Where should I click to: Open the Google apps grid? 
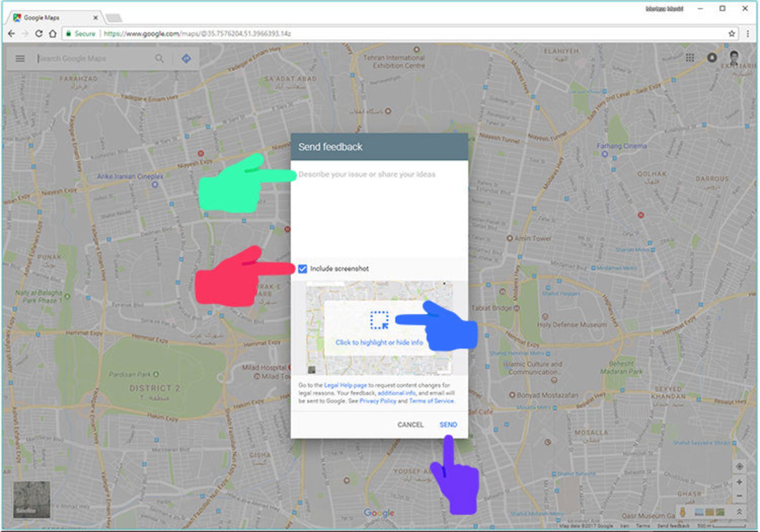click(690, 58)
